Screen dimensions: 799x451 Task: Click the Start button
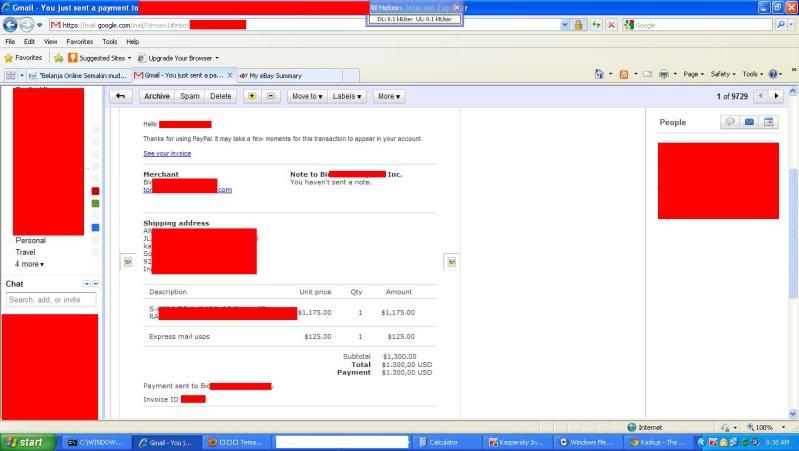click(x=28, y=442)
